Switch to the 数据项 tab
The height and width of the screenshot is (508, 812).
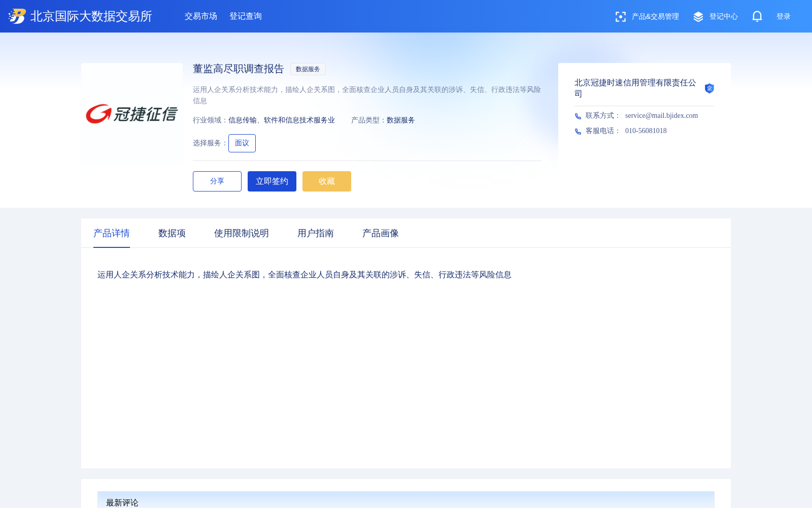(x=172, y=233)
